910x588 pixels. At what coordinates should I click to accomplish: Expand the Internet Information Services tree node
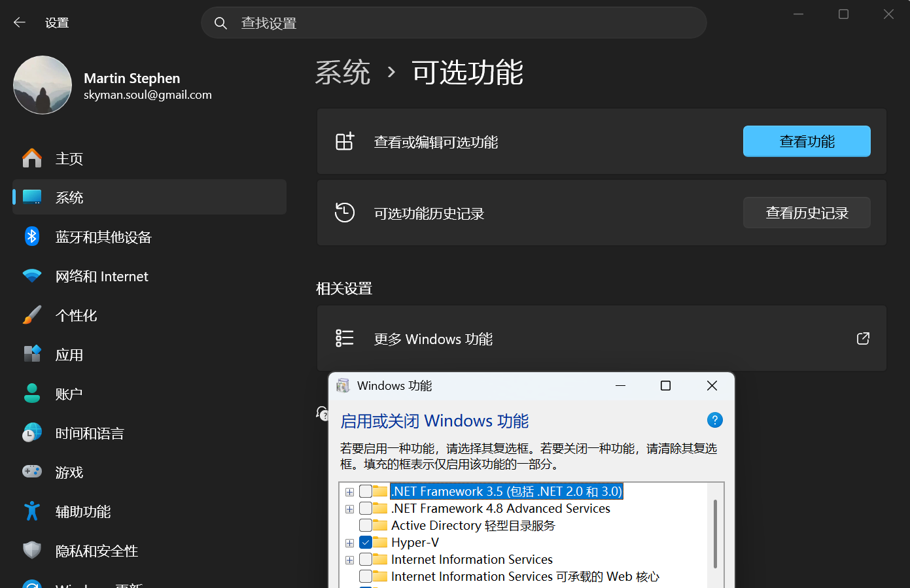pos(350,560)
